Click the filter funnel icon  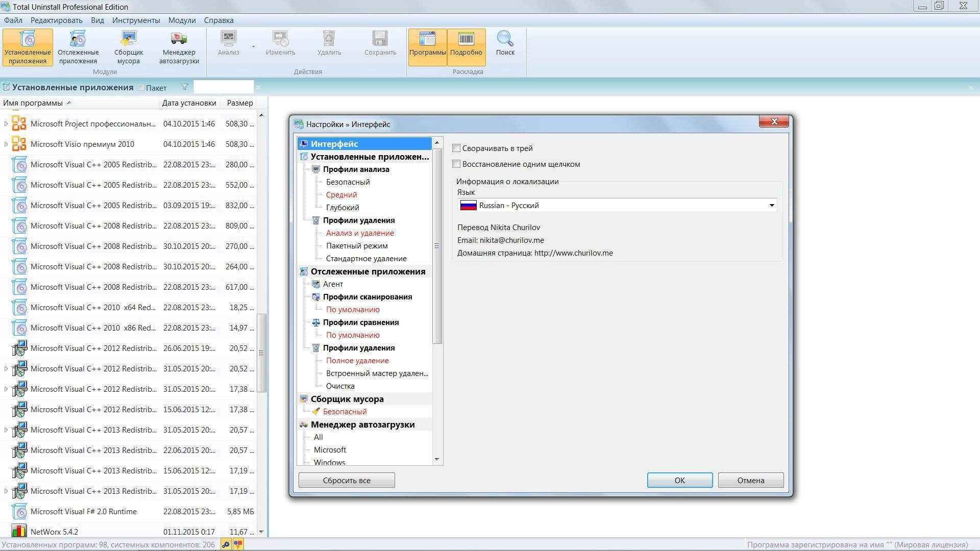click(185, 87)
